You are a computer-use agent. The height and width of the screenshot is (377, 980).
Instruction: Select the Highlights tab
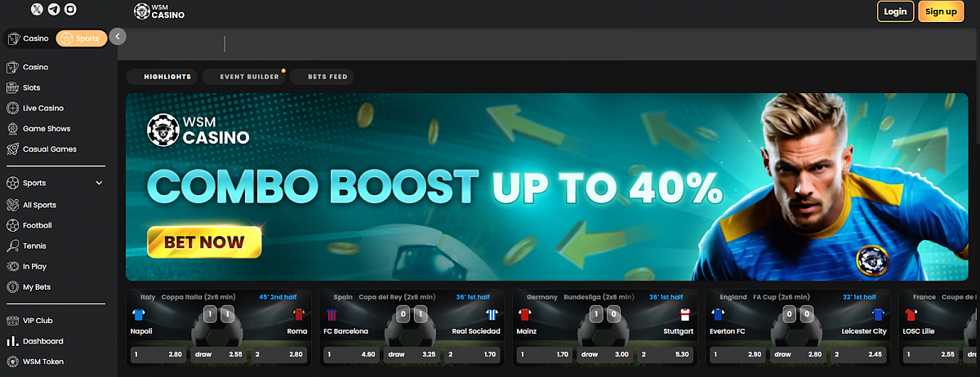167,77
